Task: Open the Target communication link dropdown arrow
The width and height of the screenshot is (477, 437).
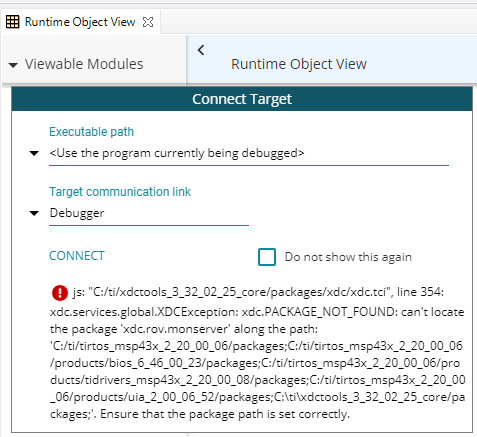Action: 34,213
